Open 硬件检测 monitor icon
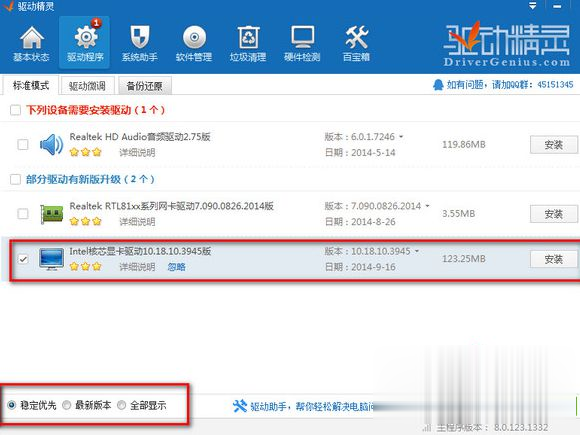The height and width of the screenshot is (435, 580). click(x=302, y=37)
